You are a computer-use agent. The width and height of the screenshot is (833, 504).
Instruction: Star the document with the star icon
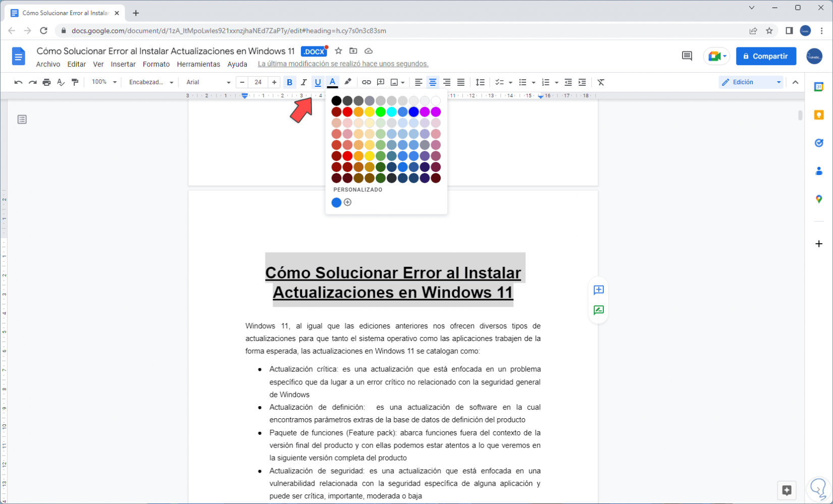point(338,51)
